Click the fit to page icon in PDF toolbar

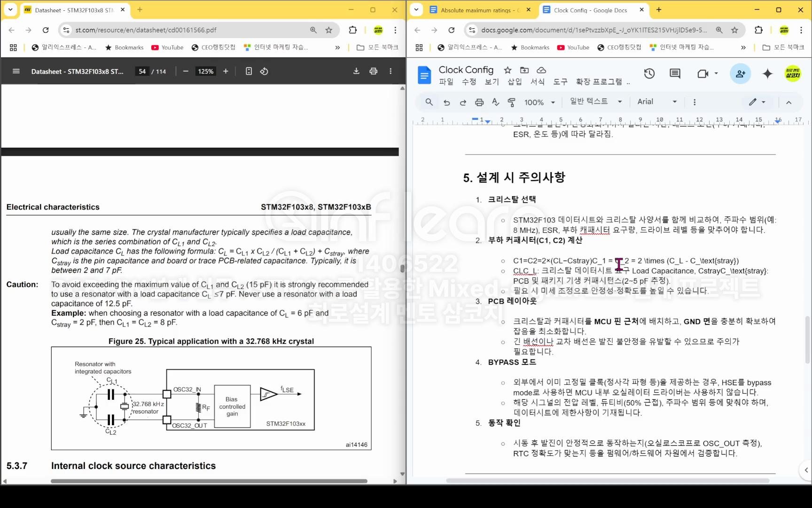[249, 71]
